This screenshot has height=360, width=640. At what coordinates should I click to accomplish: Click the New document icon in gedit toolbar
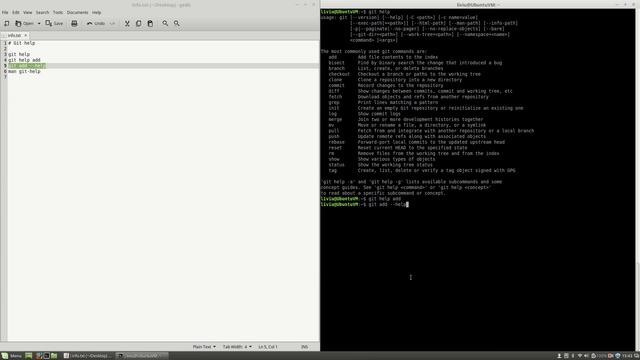7,23
